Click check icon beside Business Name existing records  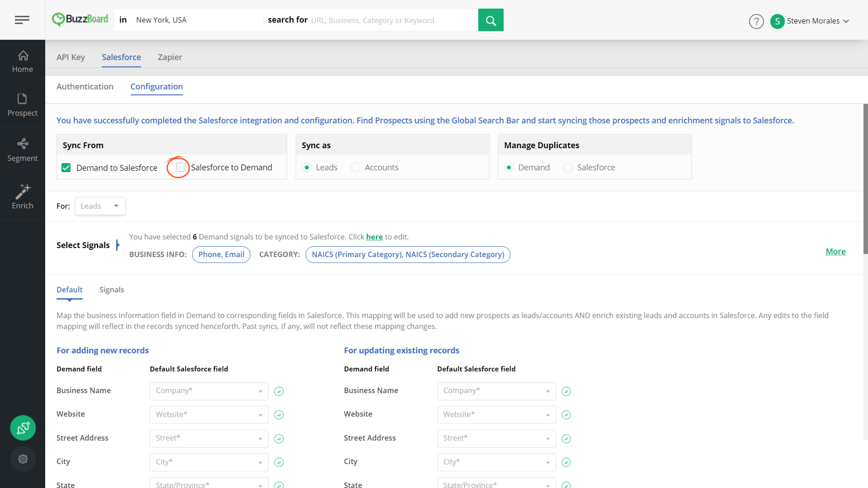(566, 391)
